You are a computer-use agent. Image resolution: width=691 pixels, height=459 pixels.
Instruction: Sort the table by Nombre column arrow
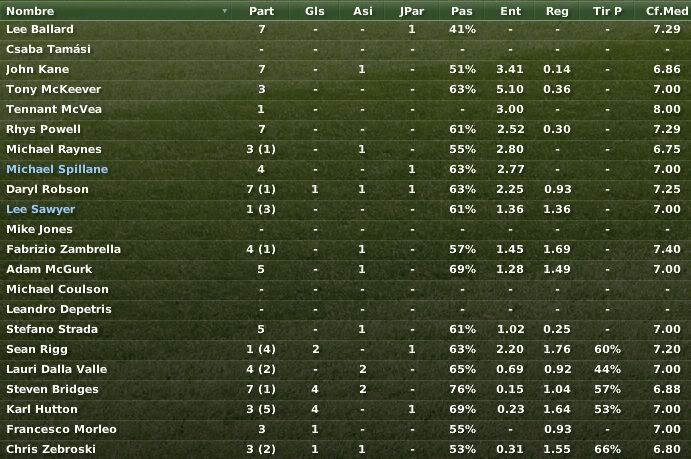point(225,11)
